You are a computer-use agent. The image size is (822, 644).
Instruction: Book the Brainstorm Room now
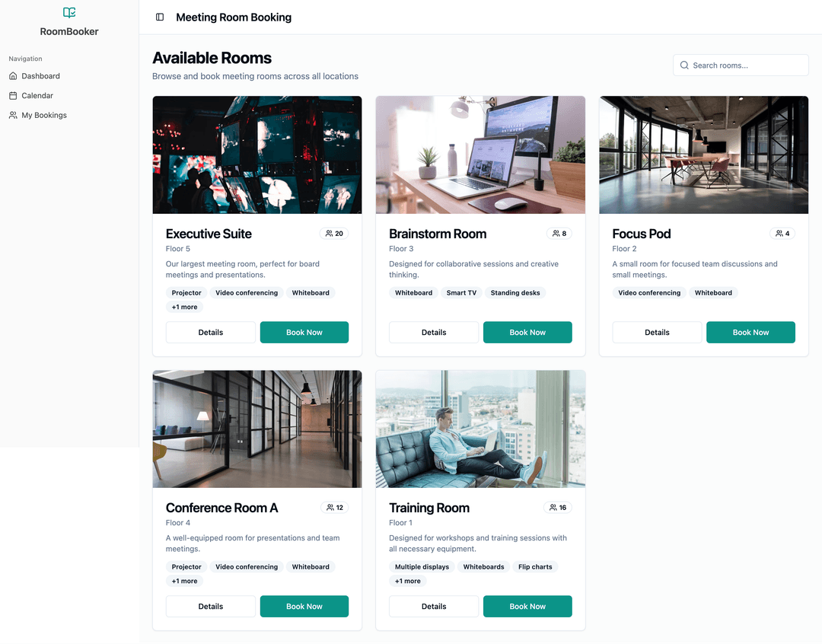pos(527,333)
